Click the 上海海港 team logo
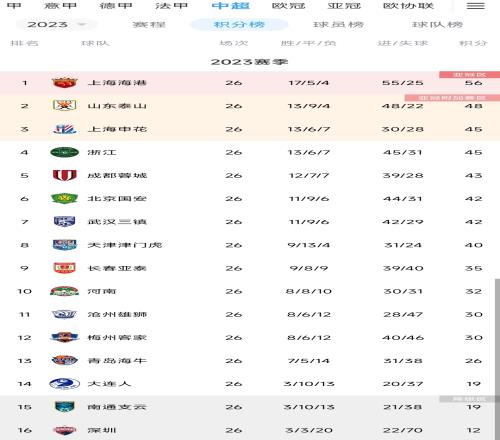 coord(65,82)
